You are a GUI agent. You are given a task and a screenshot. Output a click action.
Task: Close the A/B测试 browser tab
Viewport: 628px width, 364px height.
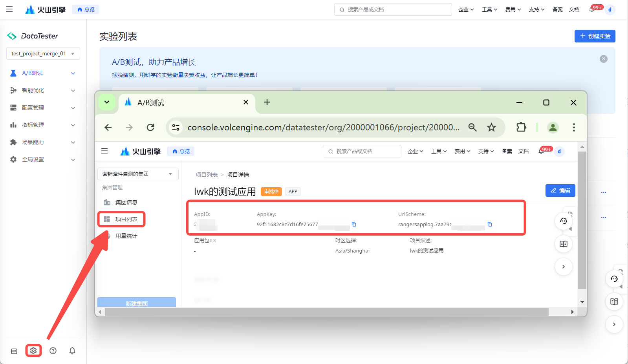click(x=246, y=102)
